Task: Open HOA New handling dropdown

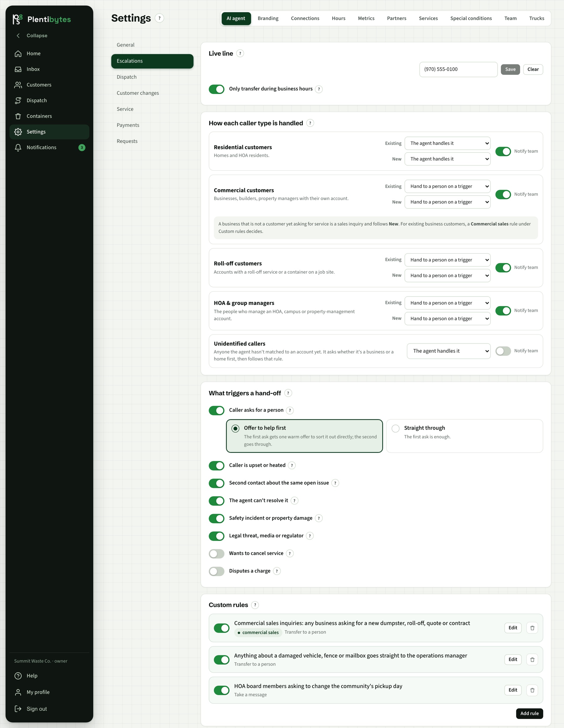Action: 448,319
